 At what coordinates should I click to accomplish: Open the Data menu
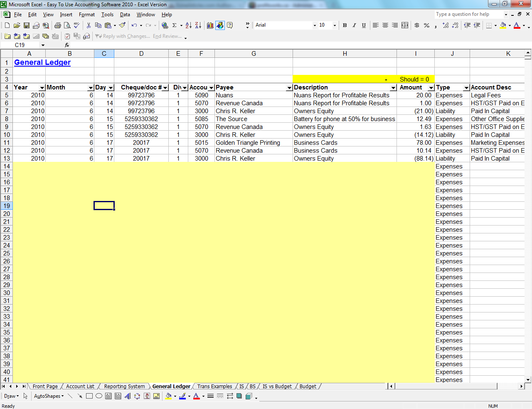(x=125, y=14)
